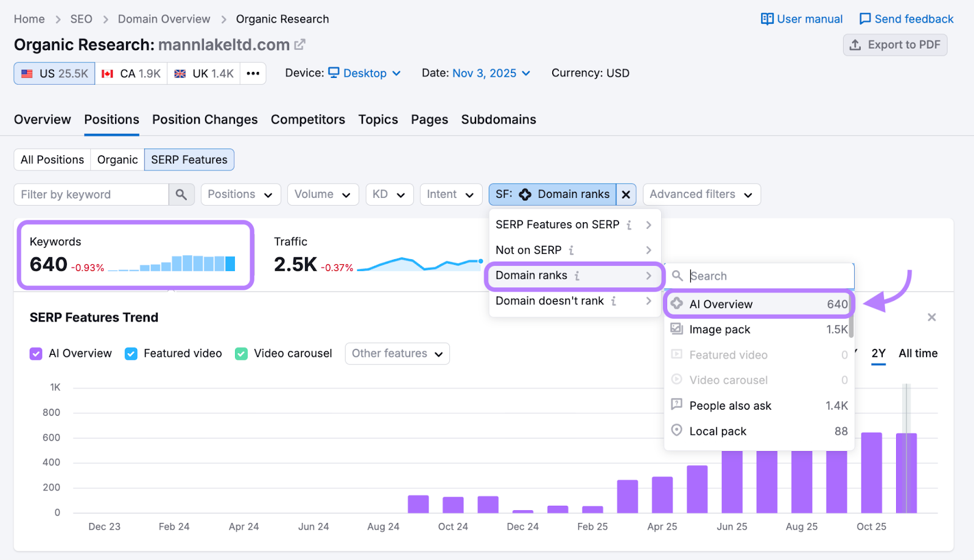The image size is (974, 560).
Task: Toggle the Video carousel checkbox
Action: click(241, 353)
